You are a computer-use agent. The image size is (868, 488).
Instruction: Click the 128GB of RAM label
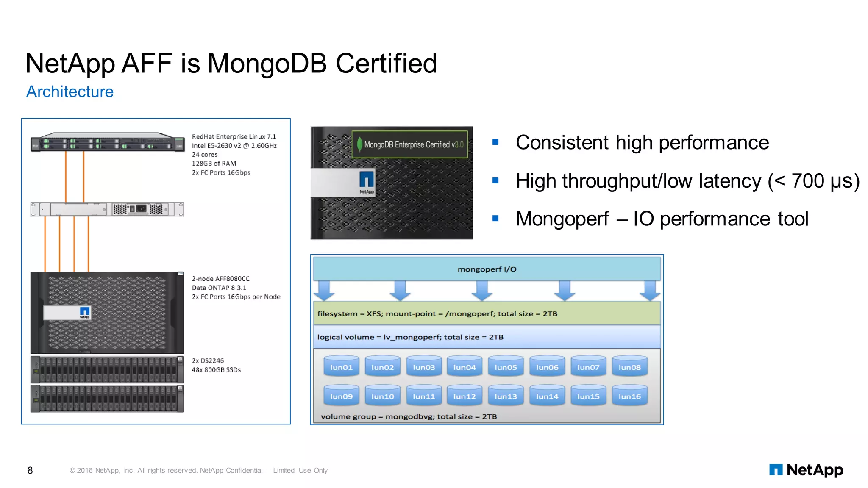click(x=214, y=164)
